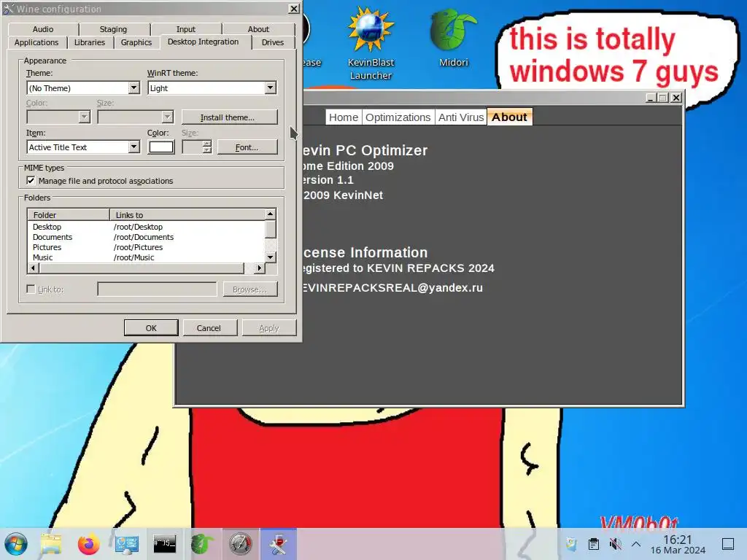The height and width of the screenshot is (560, 747).
Task: Select the Desktop Integration tab
Action: pos(203,42)
